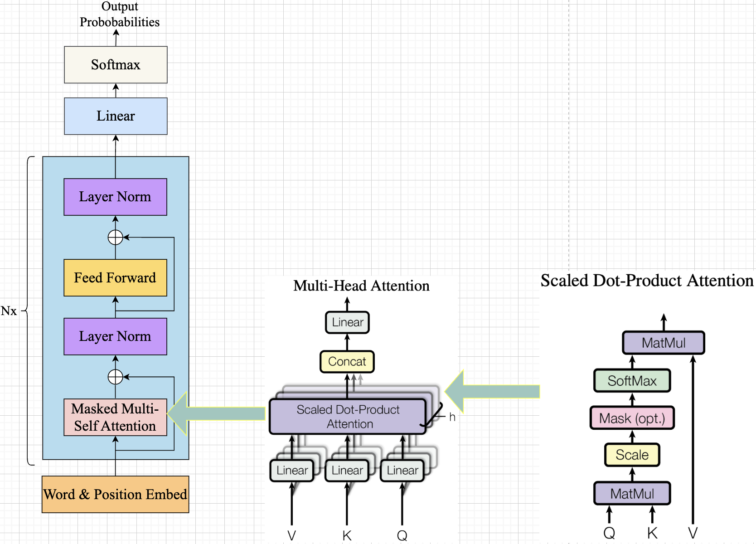Select the upper Layer Norm block
The image size is (756, 544).
pos(115,197)
